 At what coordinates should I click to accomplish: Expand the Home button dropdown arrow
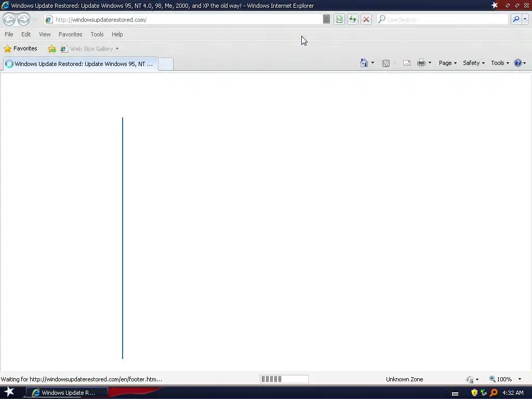373,63
